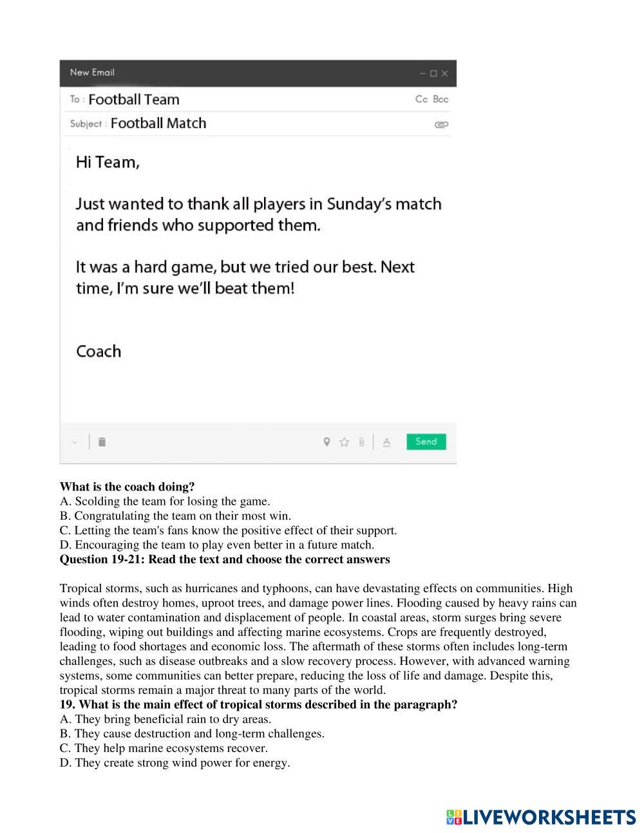This screenshot has width=644, height=833.
Task: Click the Subject field reading Football Match
Action: coord(158,124)
